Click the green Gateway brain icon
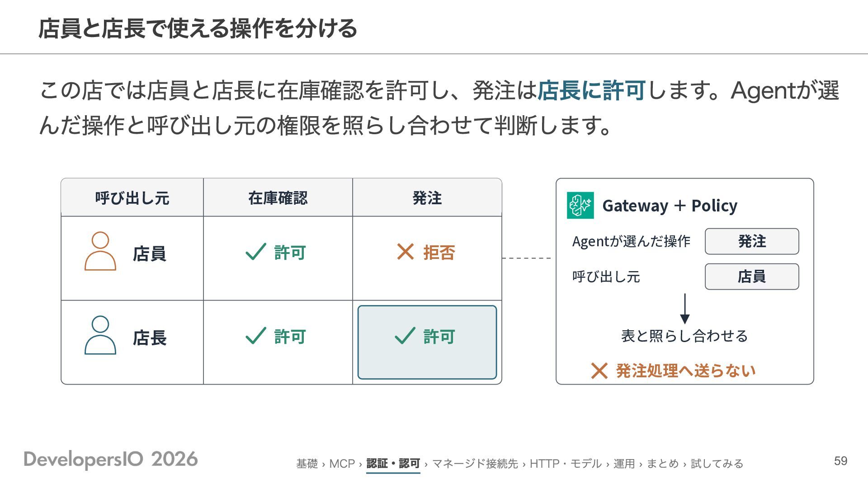 coord(580,206)
